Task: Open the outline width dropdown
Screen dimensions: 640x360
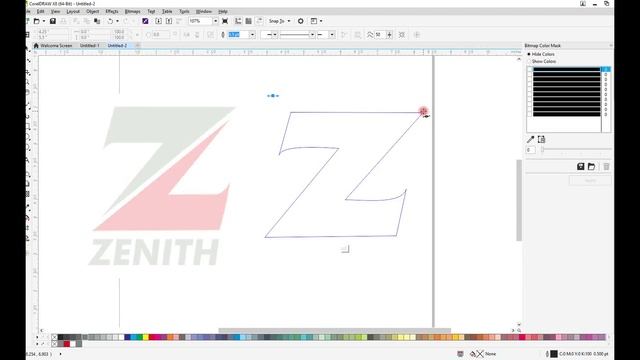Action: tap(252, 35)
